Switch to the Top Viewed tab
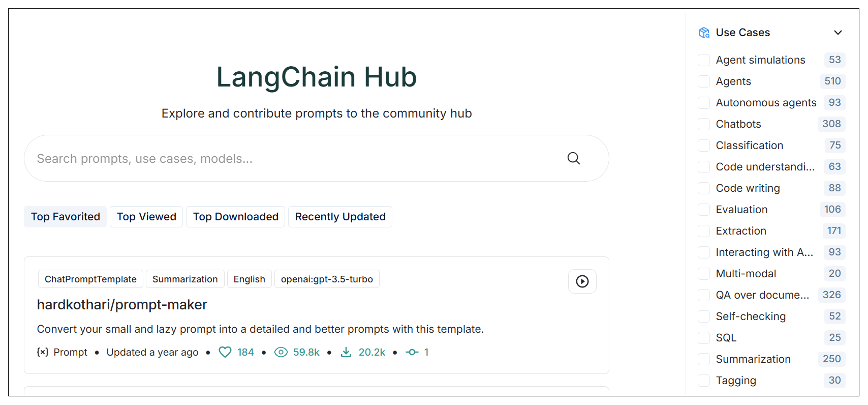The width and height of the screenshot is (868, 405). (x=146, y=217)
